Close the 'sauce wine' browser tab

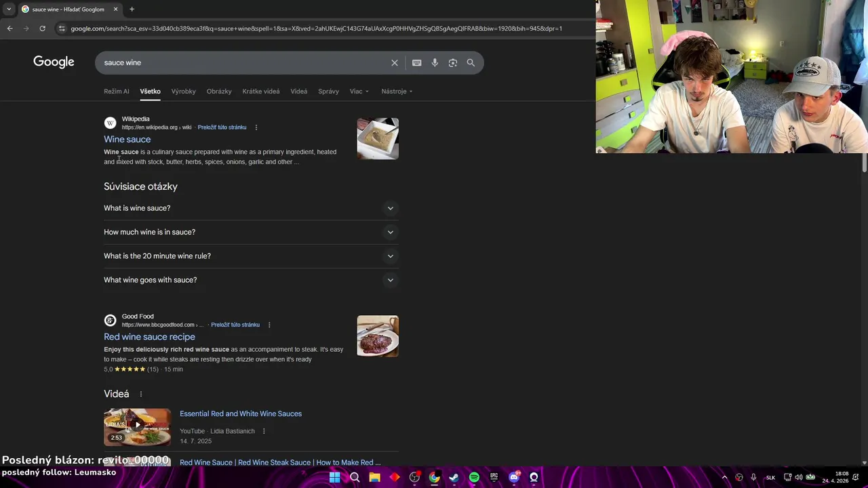[x=115, y=9]
